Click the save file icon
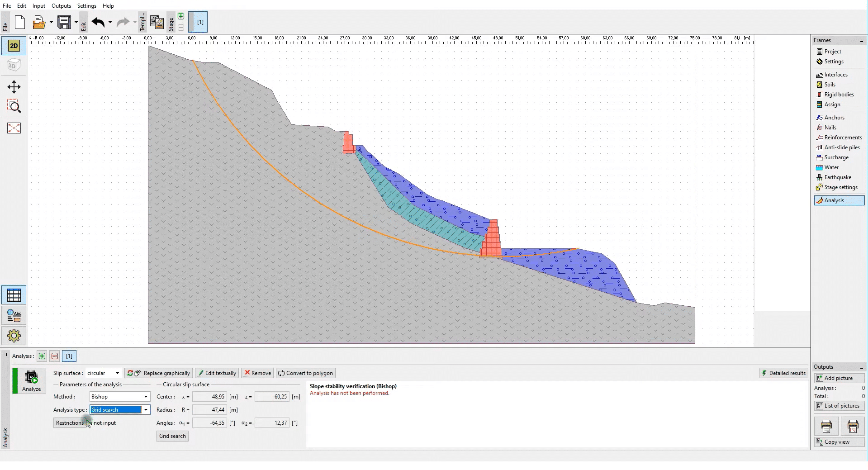The image size is (868, 470). point(64,22)
